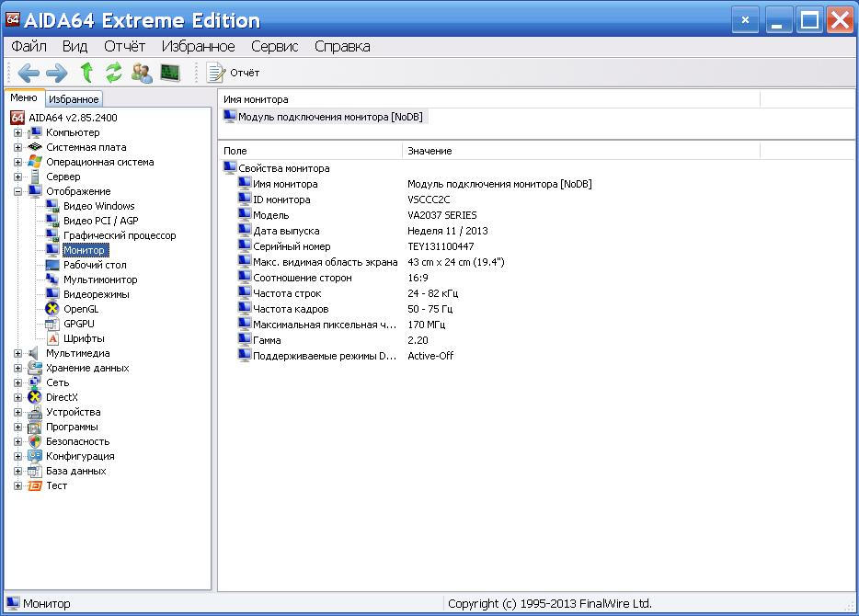This screenshot has width=859, height=616.
Task: Expand the DirectX tree node
Action: 17,398
